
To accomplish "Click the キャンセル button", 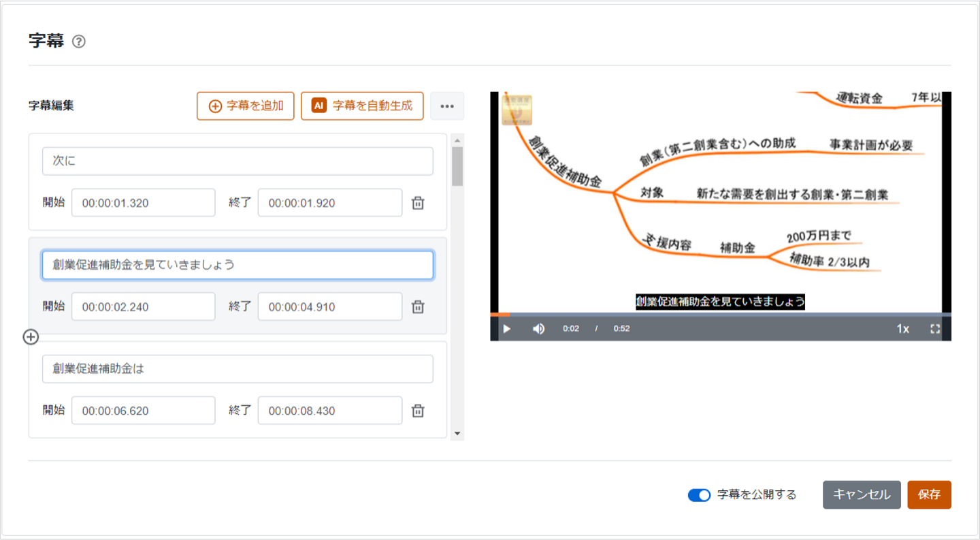I will [862, 495].
